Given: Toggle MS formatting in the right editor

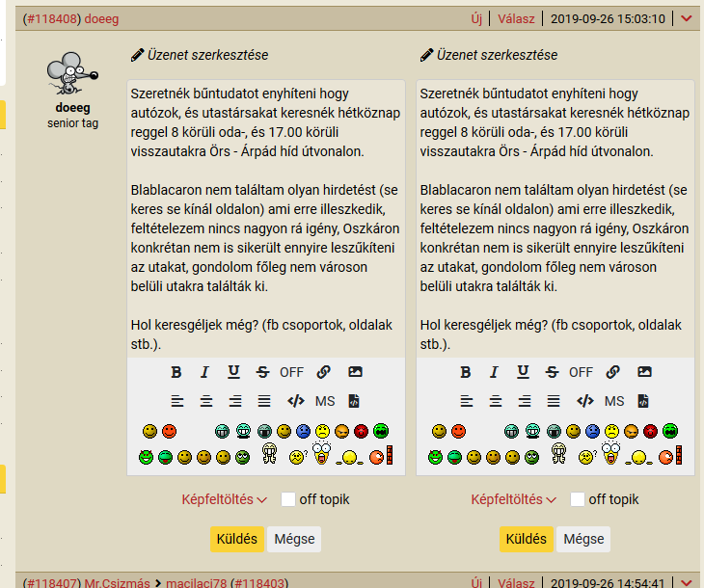Looking at the screenshot, I should point(614,401).
